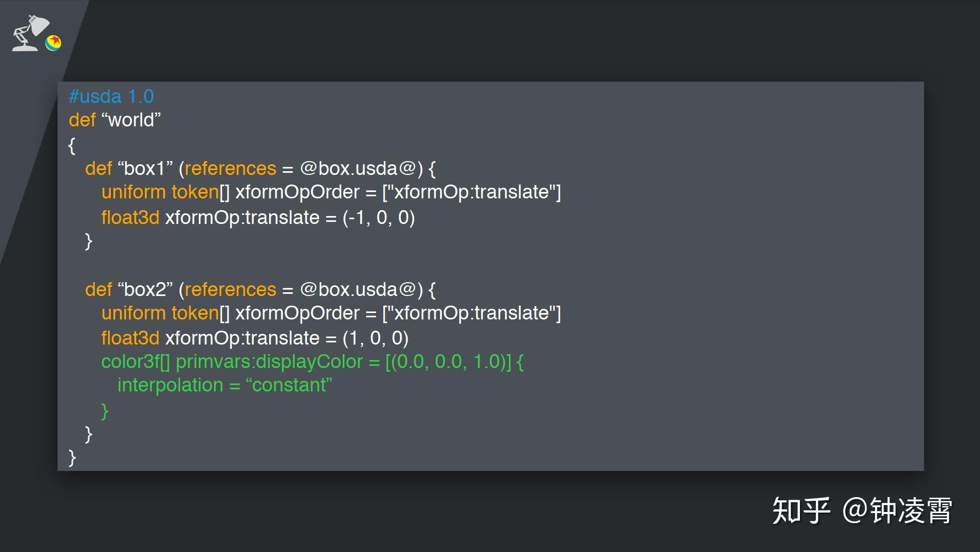Click the references keyword in box1 definition
Viewport: 980px width, 552px height.
230,169
